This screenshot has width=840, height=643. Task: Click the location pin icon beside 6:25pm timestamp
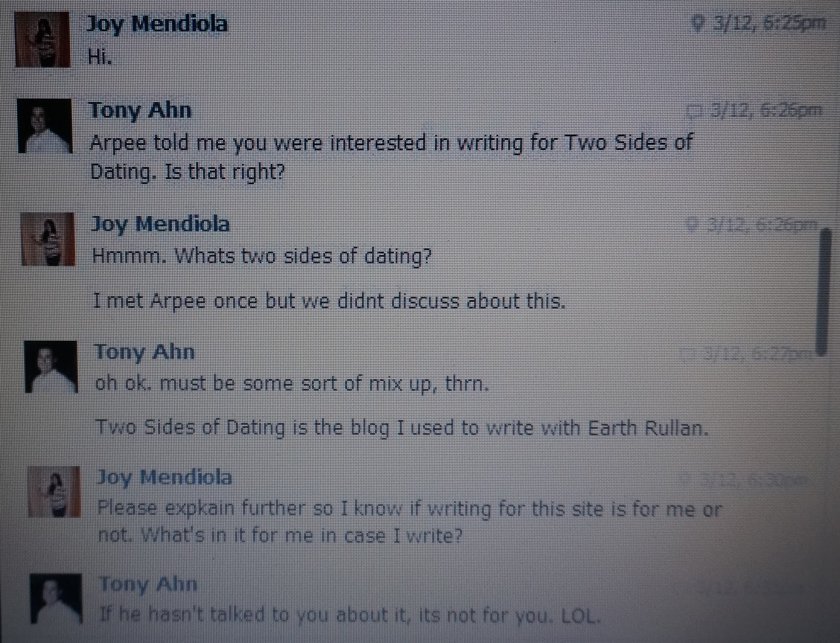pos(697,23)
